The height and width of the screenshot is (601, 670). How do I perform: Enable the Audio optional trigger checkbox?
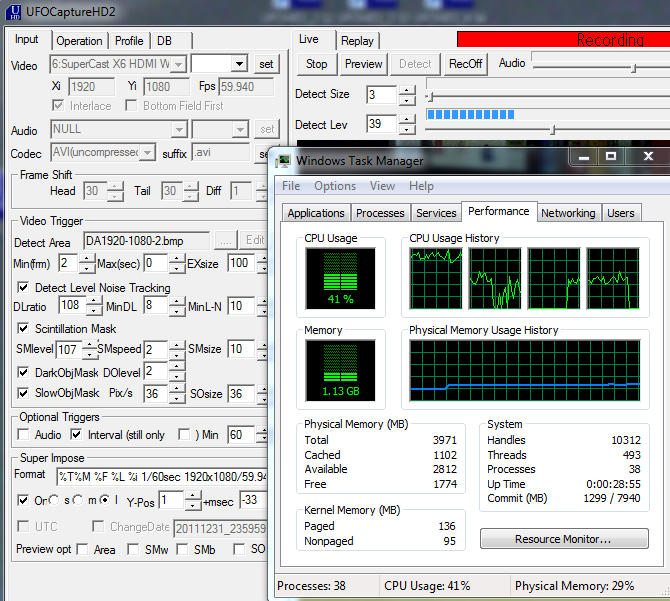[x=24, y=435]
